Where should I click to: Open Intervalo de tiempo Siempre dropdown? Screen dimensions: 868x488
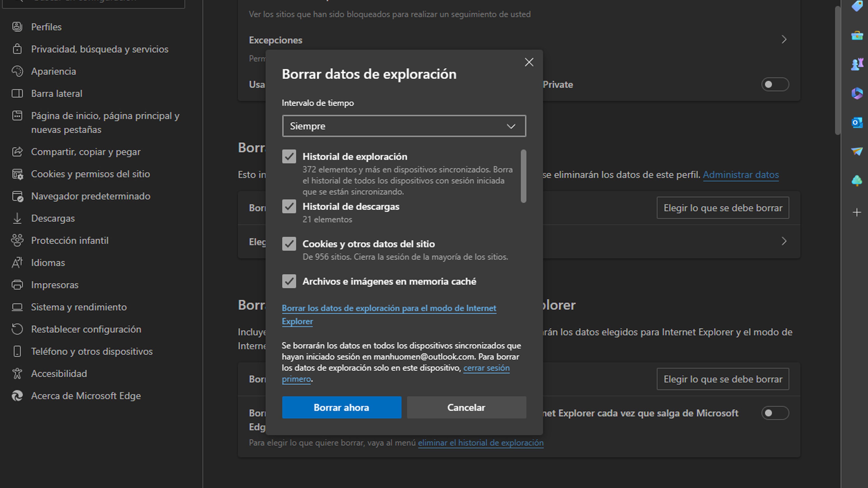[x=404, y=126]
